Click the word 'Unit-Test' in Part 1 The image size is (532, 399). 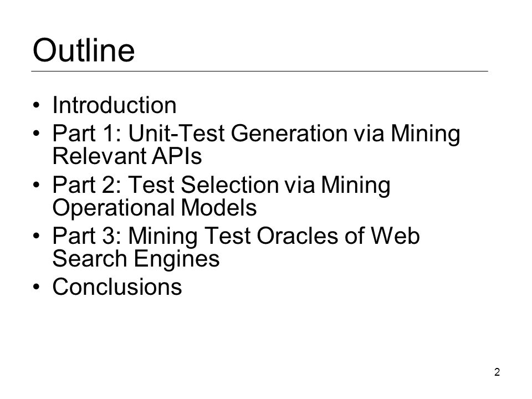click(176, 133)
